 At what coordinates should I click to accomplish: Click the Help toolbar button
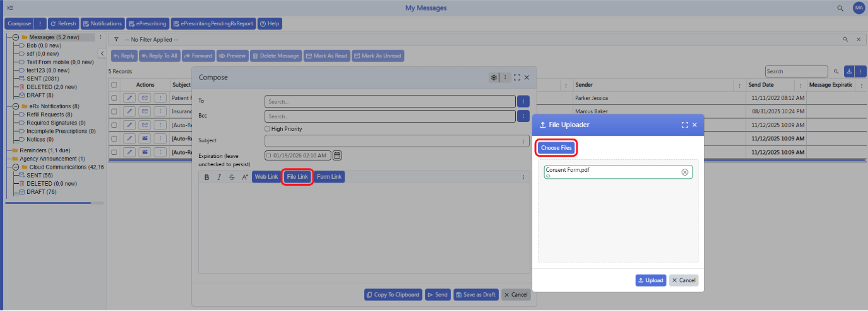270,23
